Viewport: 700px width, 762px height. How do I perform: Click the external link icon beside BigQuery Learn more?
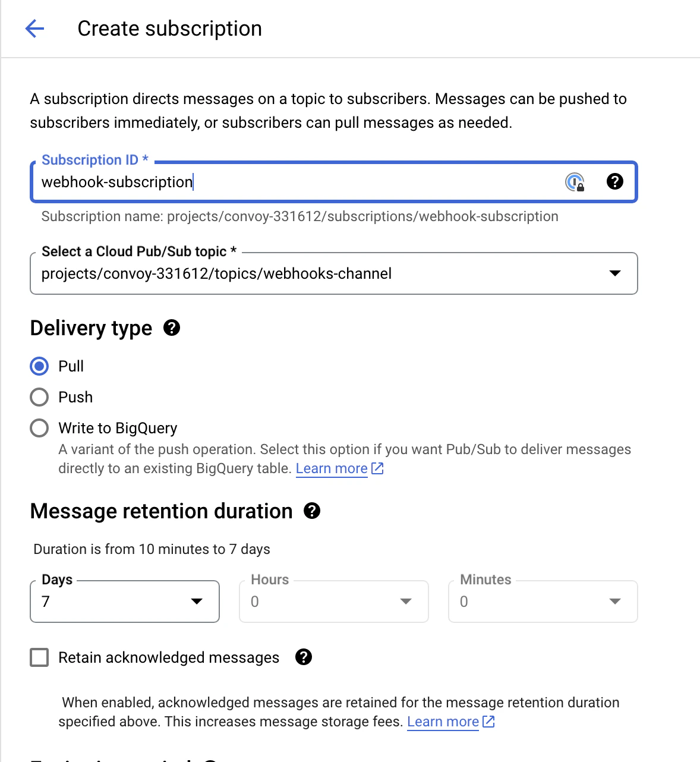[x=377, y=468]
